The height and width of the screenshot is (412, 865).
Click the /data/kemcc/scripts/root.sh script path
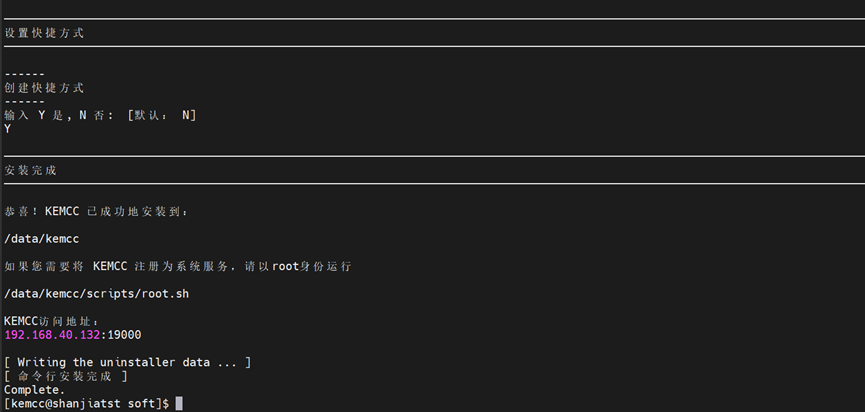click(x=96, y=294)
